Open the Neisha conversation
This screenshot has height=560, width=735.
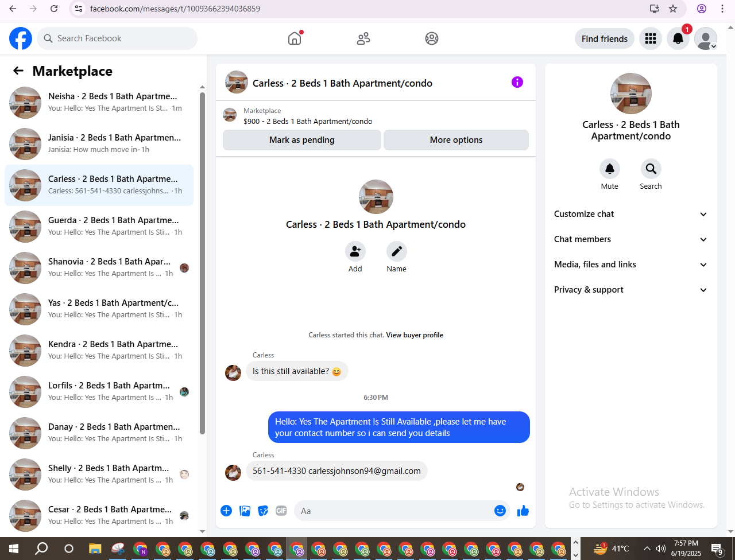tap(99, 103)
